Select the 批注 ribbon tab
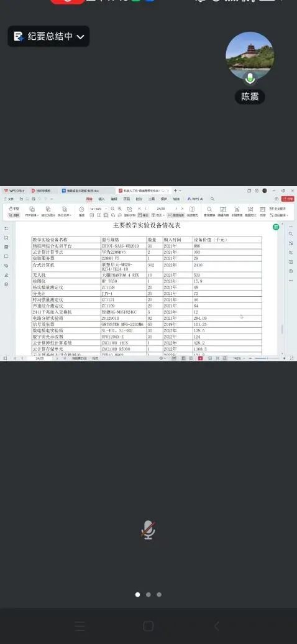The width and height of the screenshot is (297, 644). (x=139, y=198)
